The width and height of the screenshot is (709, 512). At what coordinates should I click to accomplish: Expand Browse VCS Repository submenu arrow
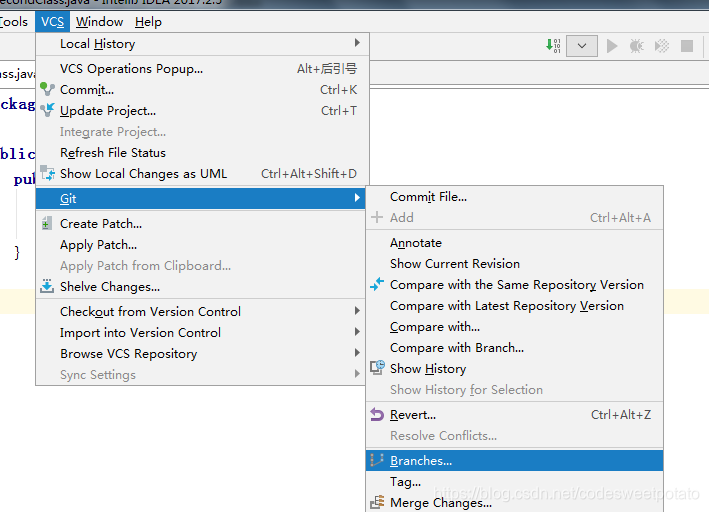click(357, 353)
